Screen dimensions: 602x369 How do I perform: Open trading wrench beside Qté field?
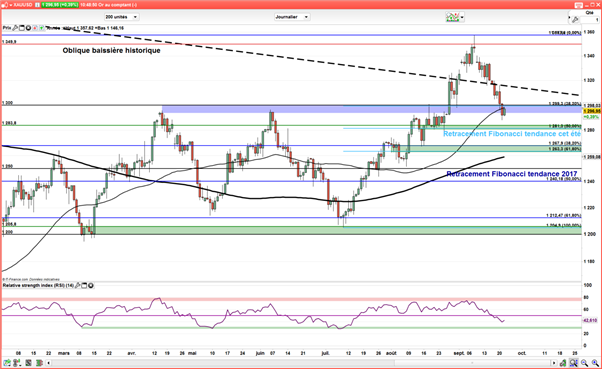[575, 20]
